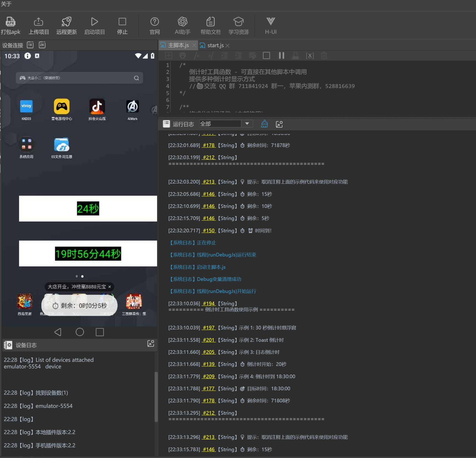The width and height of the screenshot is (476, 458).
Task: Pop out the 设备日志 panel
Action: (151, 343)
